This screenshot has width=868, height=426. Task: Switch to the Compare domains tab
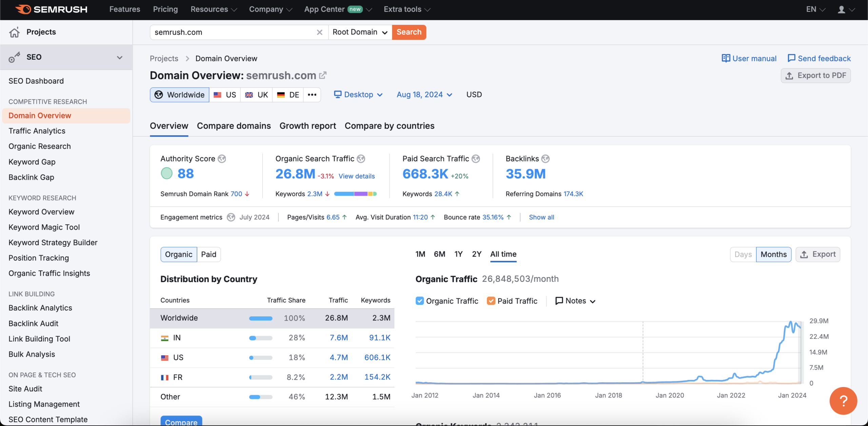[234, 125]
